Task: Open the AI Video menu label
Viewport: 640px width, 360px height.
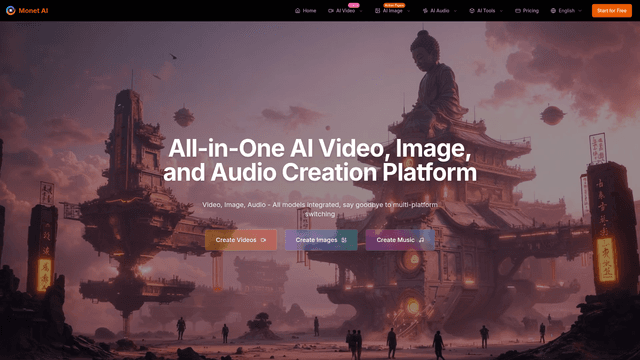Action: (x=345, y=11)
